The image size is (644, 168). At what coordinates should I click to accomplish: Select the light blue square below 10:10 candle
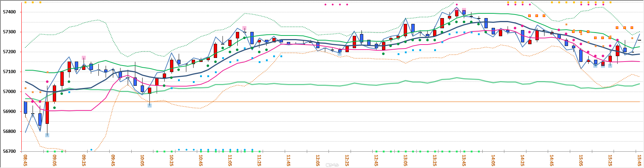click(149, 105)
